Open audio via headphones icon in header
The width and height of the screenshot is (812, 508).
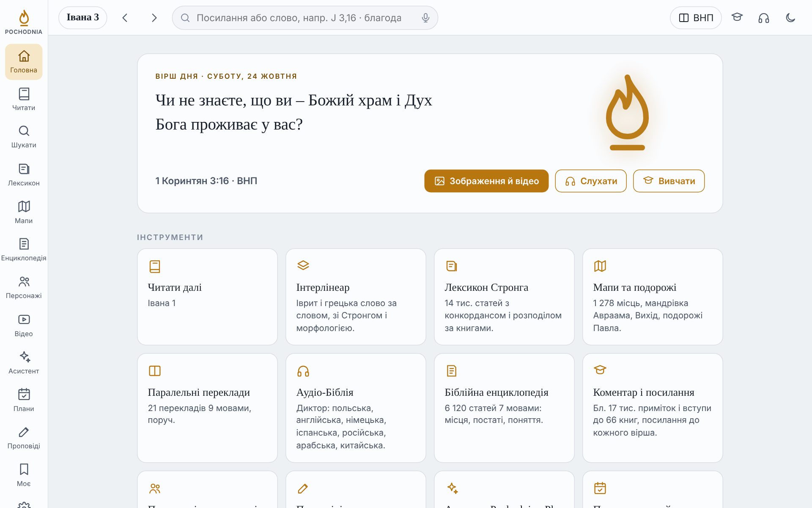(763, 18)
